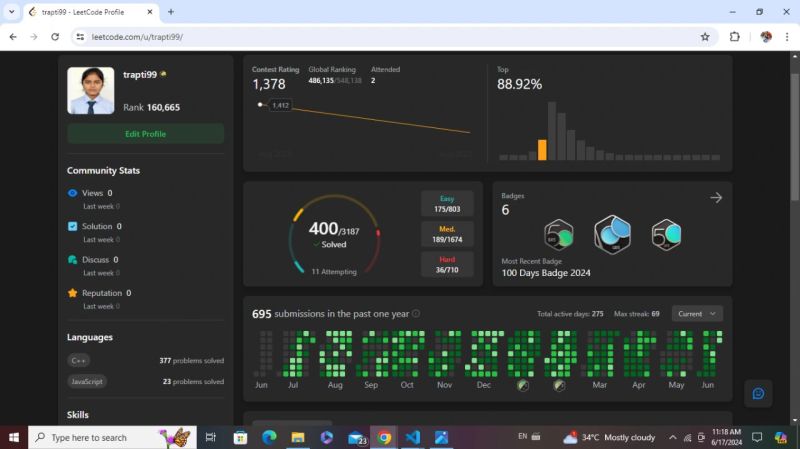The width and height of the screenshot is (800, 449).
Task: Open the tab search dropdown arrow
Action: tap(11, 12)
